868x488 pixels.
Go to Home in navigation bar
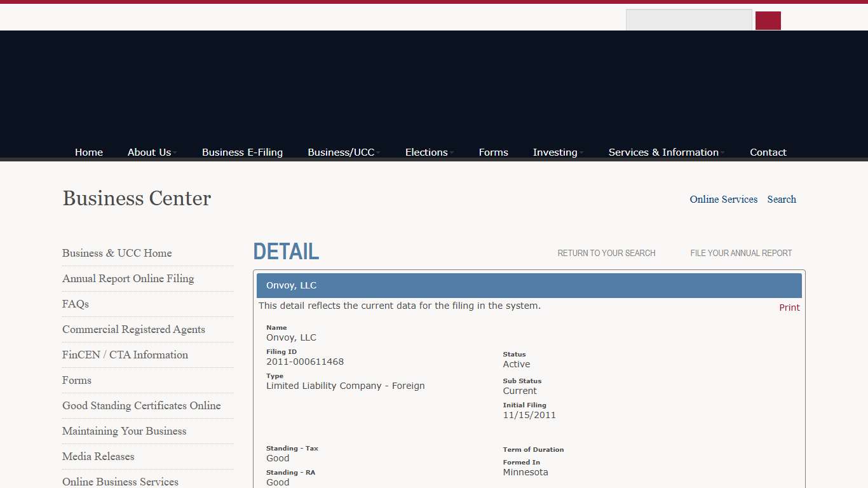(89, 152)
